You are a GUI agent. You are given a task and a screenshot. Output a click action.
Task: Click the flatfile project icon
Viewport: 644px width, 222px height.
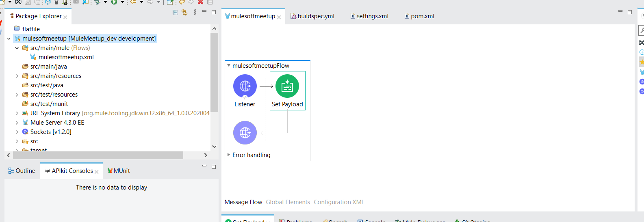tap(17, 28)
